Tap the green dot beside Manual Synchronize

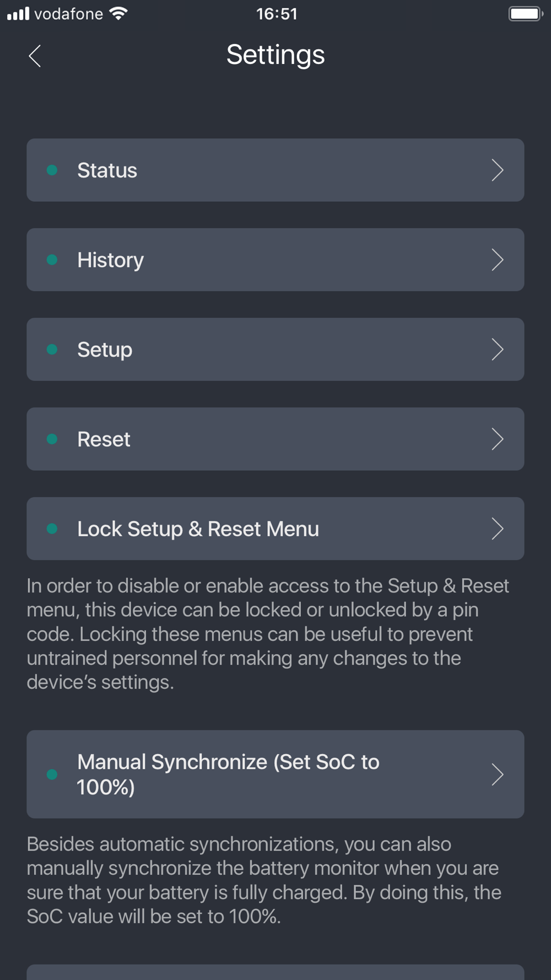[52, 774]
